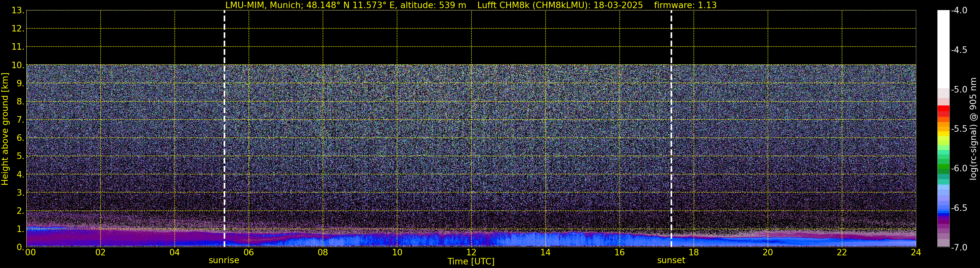Click the time axis tick '12'

pyautogui.click(x=471, y=252)
